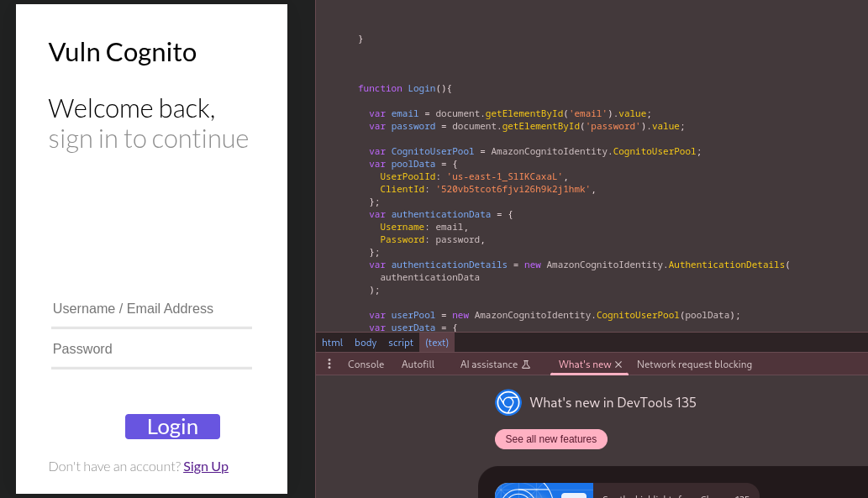This screenshot has height=498, width=868.
Task: Select the What's new tab
Action: pos(585,364)
